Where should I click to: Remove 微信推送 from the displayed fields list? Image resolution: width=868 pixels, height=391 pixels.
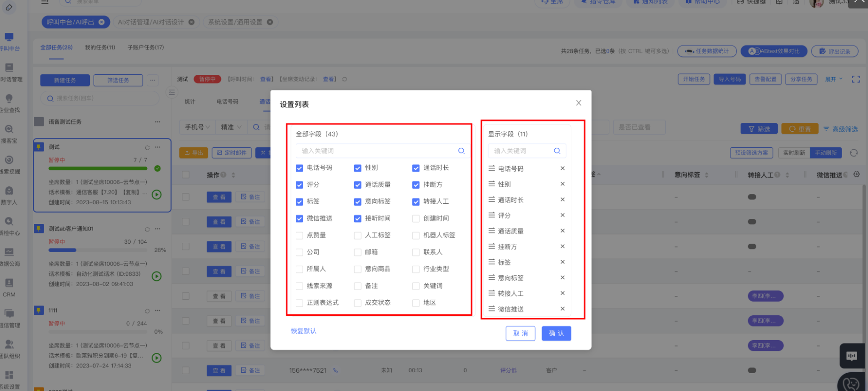tap(562, 309)
